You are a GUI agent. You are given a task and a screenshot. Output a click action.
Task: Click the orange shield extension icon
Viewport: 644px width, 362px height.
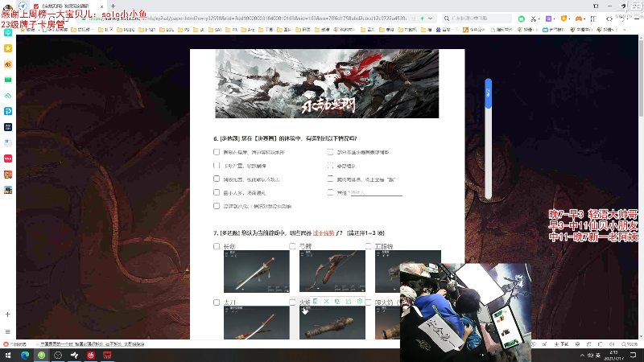click(564, 19)
